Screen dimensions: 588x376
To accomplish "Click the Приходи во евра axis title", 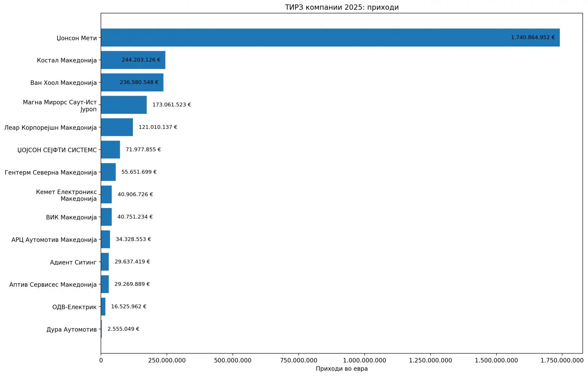I will click(x=342, y=369).
